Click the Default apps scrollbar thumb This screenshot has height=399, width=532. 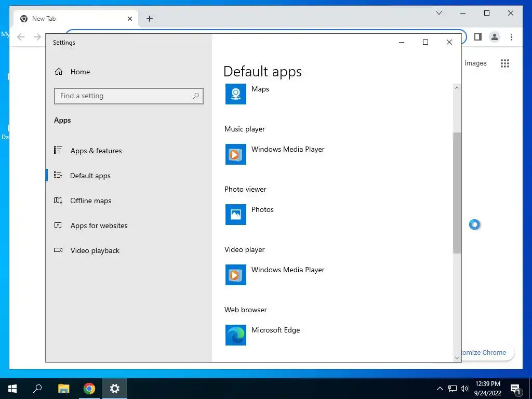point(457,193)
